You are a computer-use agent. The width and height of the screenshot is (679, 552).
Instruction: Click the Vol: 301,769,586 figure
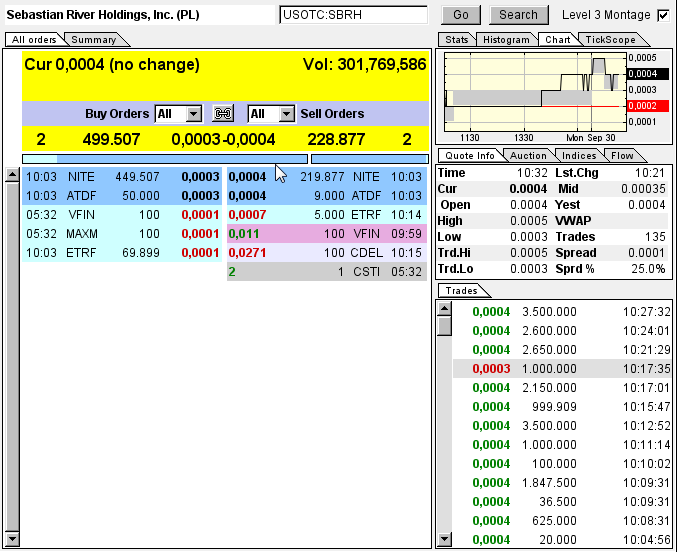(x=365, y=65)
